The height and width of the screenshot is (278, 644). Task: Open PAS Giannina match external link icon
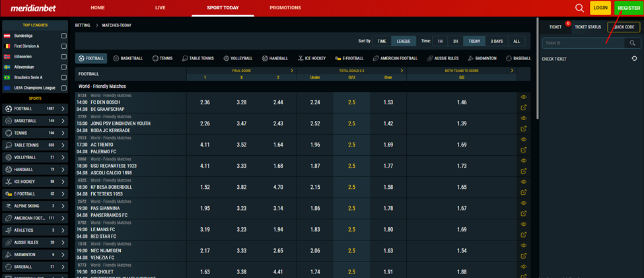click(524, 213)
